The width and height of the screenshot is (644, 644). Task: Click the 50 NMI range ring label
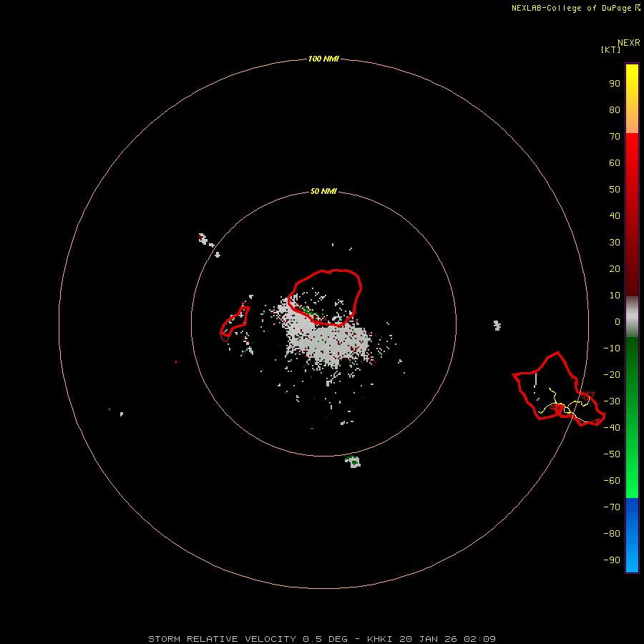coord(323,191)
